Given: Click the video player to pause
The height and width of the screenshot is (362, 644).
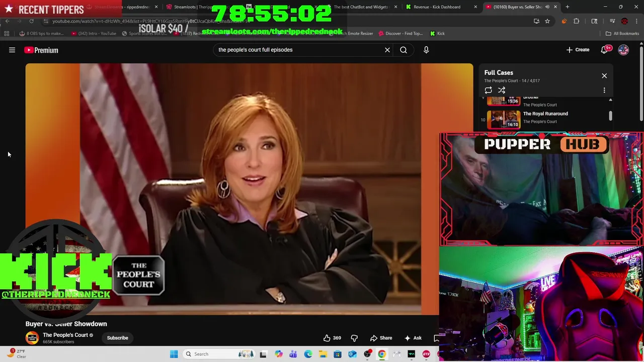Looking at the screenshot, I should click(x=249, y=189).
